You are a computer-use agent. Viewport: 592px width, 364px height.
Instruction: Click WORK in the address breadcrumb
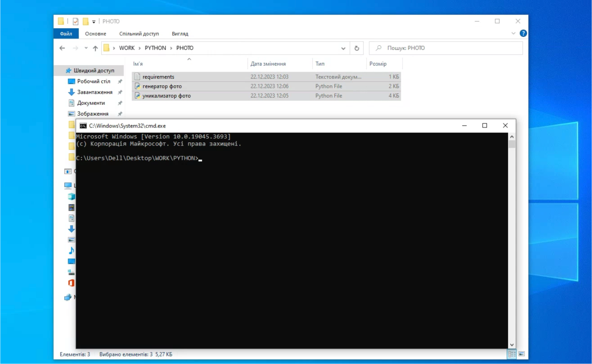127,48
